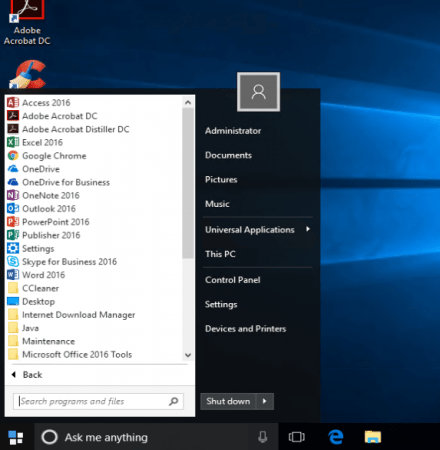Click the user account picture
Viewport: 440px width, 450px height.
coord(258,92)
